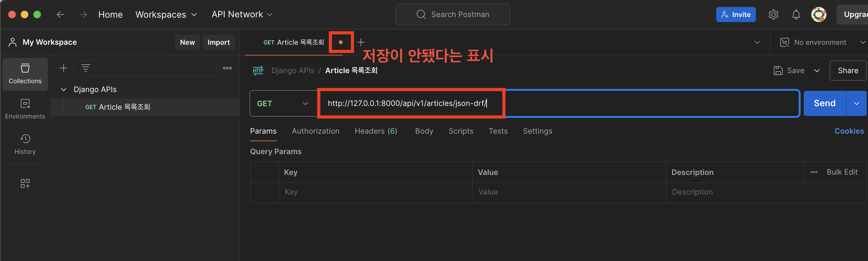Open the Send options dropdown arrow

click(x=856, y=103)
